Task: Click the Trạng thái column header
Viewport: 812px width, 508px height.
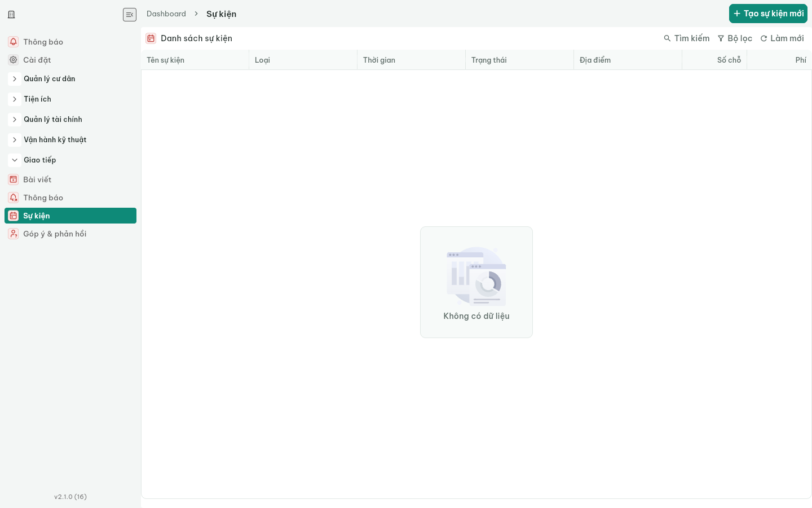Action: tap(520, 60)
